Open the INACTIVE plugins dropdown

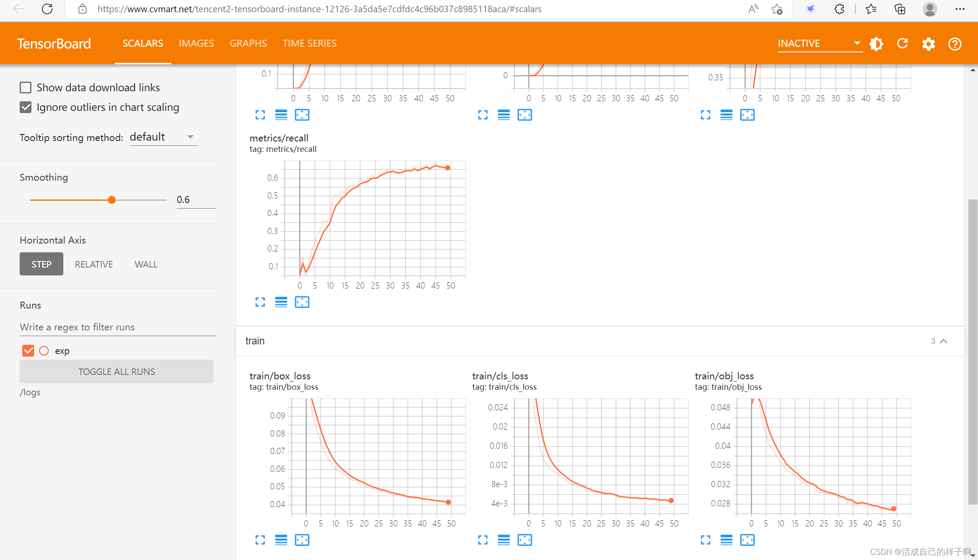pyautogui.click(x=820, y=44)
